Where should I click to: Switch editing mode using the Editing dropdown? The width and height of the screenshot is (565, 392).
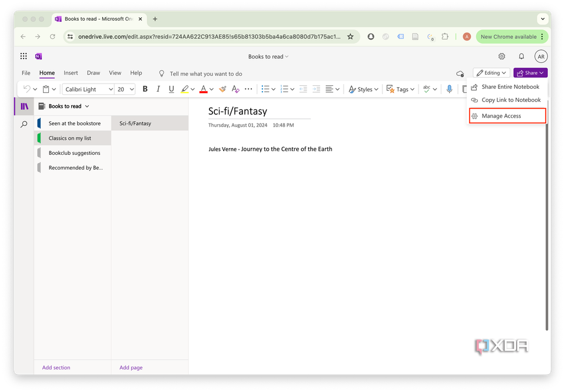pyautogui.click(x=491, y=72)
